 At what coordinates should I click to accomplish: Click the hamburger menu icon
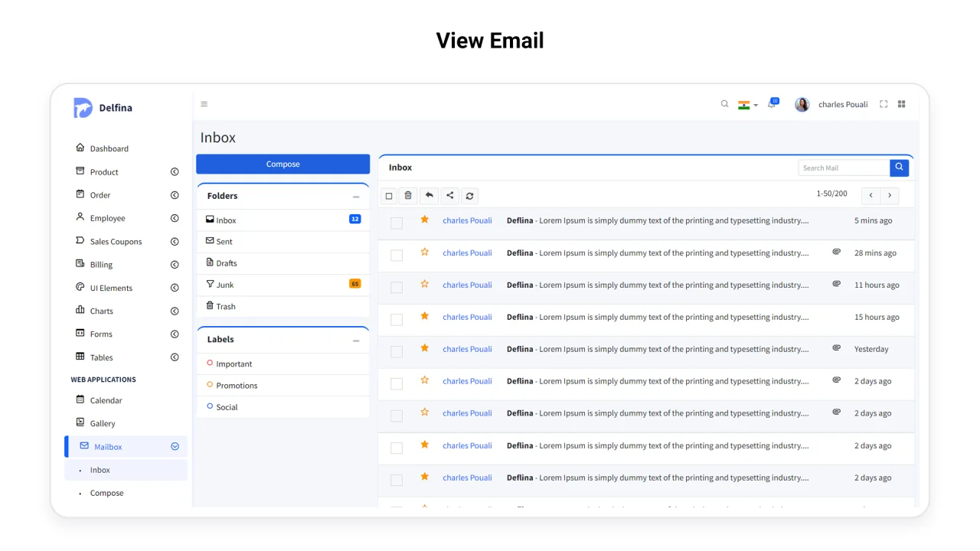point(204,104)
